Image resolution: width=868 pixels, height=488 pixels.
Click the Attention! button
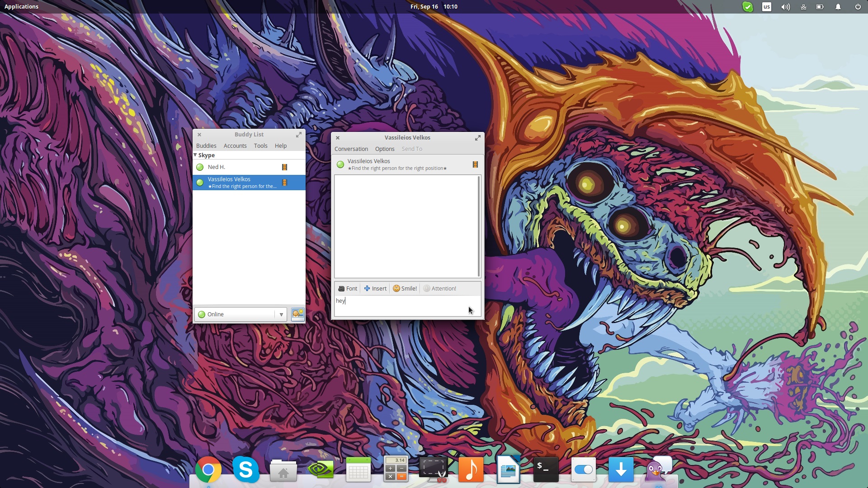(440, 289)
